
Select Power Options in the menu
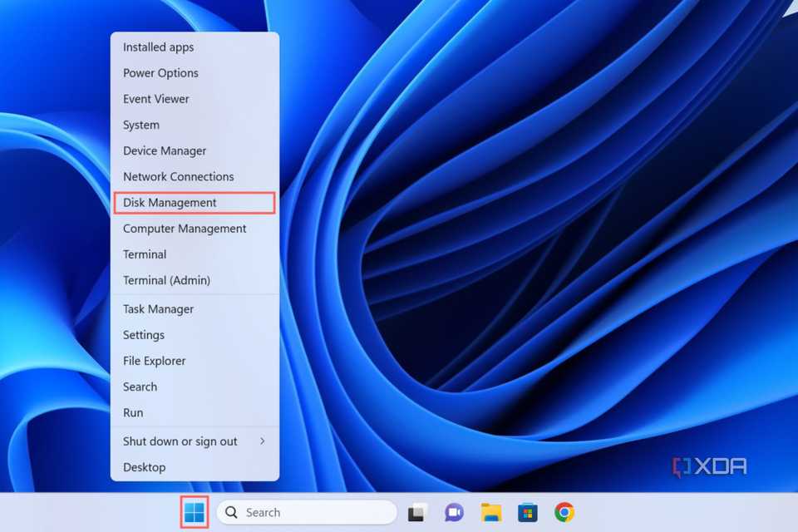point(195,73)
